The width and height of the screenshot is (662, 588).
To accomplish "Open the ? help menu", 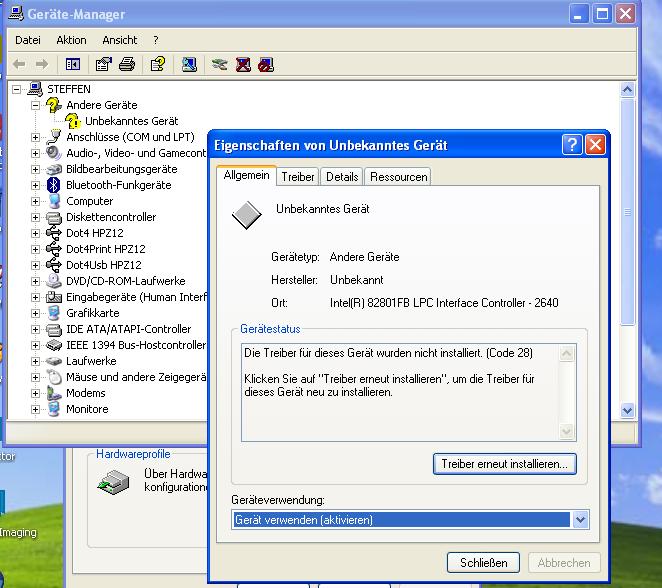I will pos(156,40).
